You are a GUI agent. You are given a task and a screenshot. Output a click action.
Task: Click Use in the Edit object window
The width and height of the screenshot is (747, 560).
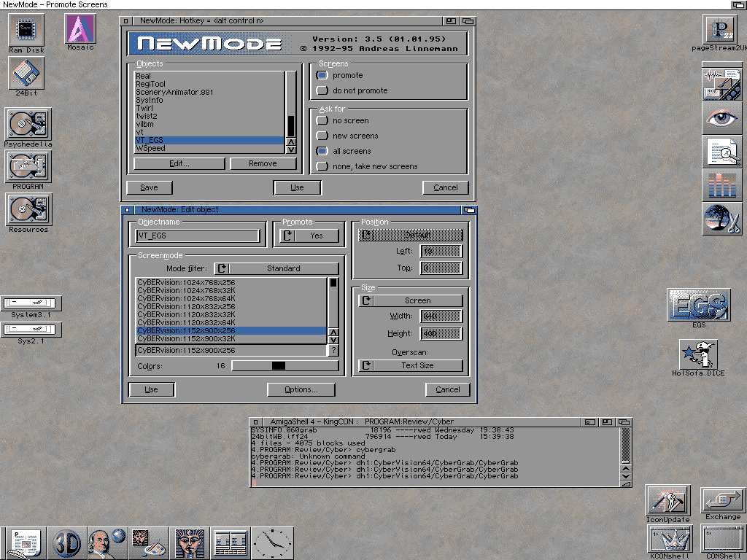(151, 389)
